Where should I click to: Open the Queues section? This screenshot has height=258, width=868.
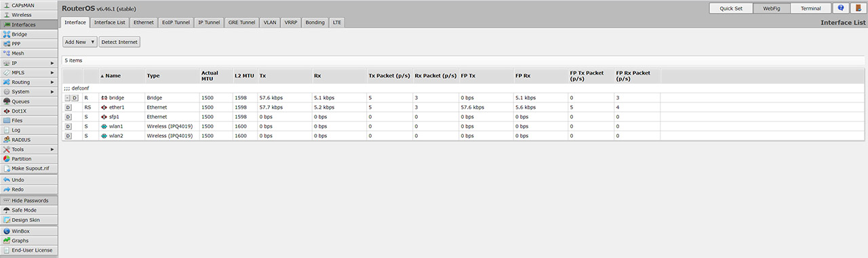28,101
